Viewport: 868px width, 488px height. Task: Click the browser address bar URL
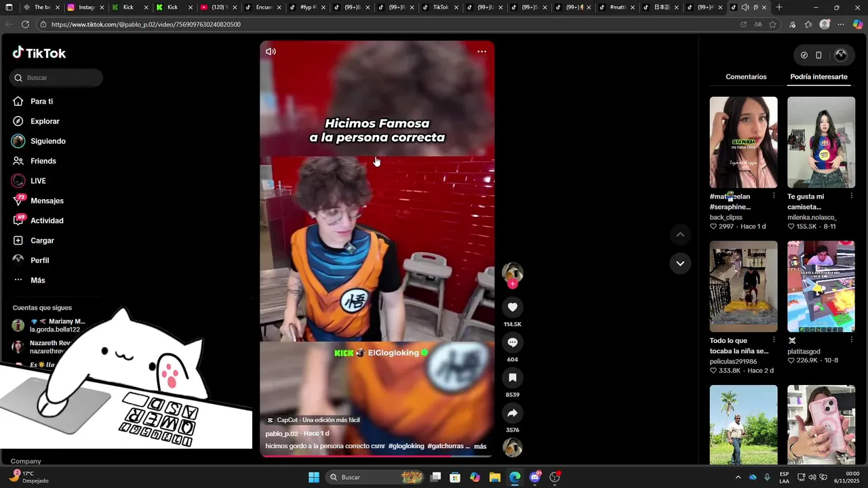tap(146, 24)
